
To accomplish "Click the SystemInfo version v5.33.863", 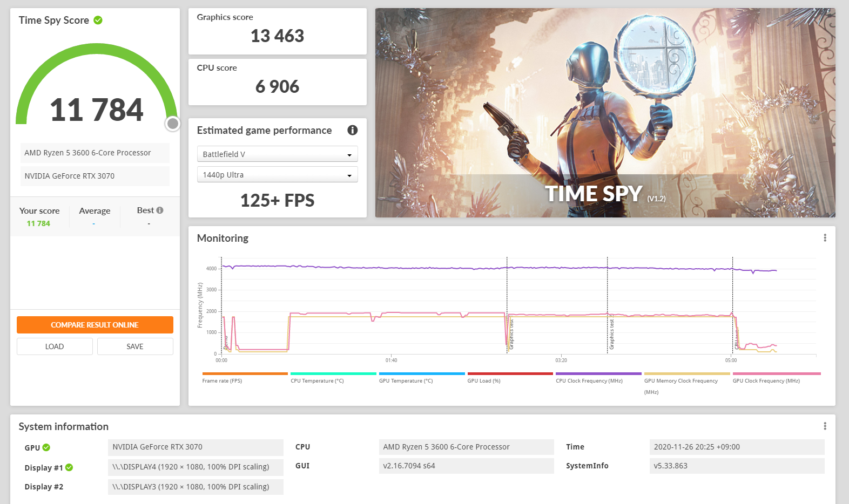I will [737, 466].
